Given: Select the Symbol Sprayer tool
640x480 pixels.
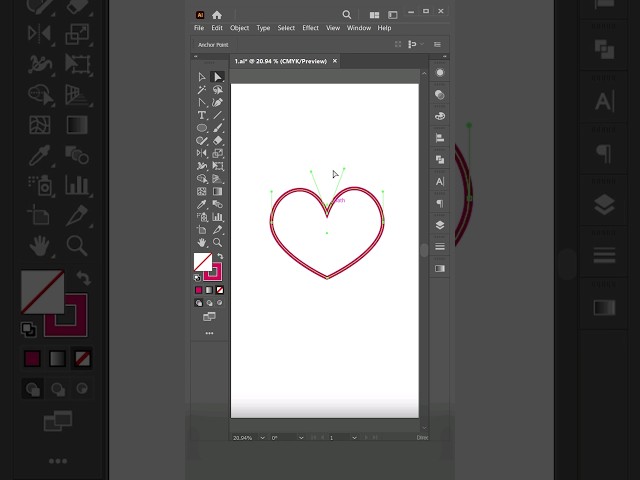Looking at the screenshot, I should pos(202,217).
